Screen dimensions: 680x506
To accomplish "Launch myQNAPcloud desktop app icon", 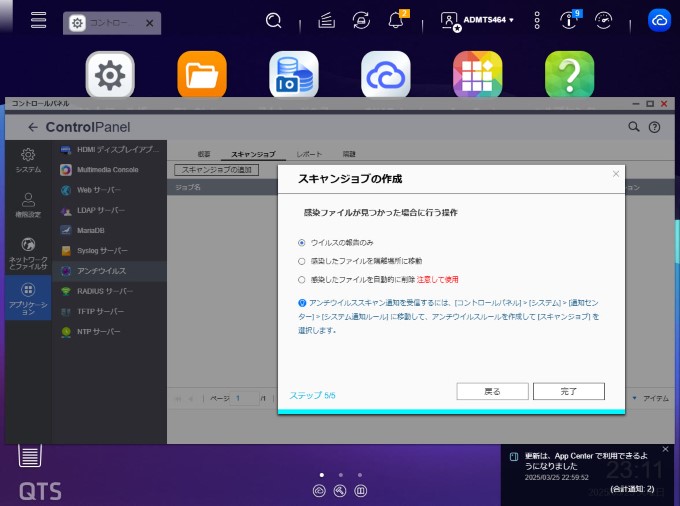I will click(386, 75).
